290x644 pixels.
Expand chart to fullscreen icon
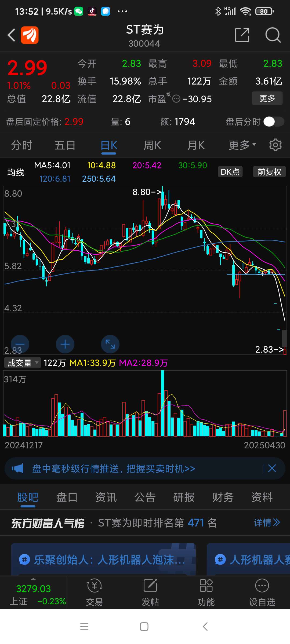click(x=110, y=344)
